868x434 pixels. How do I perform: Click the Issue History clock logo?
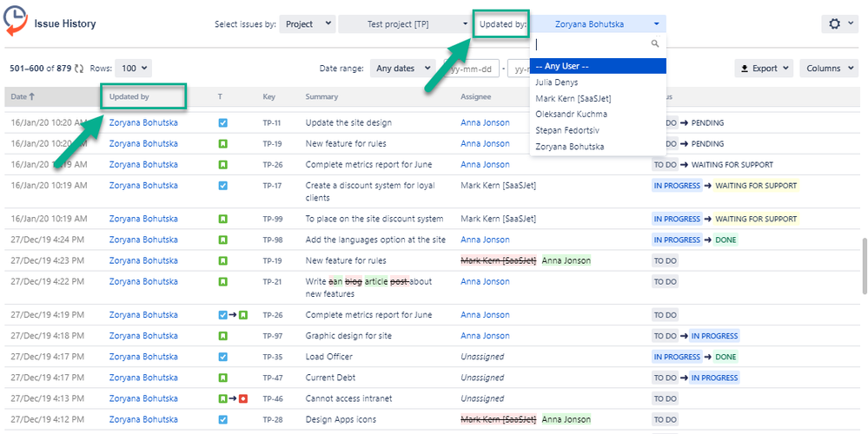coord(15,21)
